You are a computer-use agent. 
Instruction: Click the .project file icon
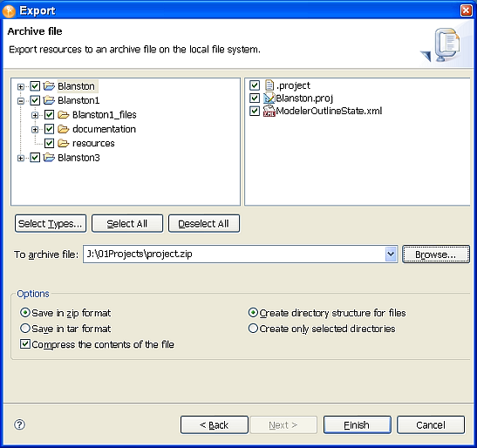click(269, 85)
